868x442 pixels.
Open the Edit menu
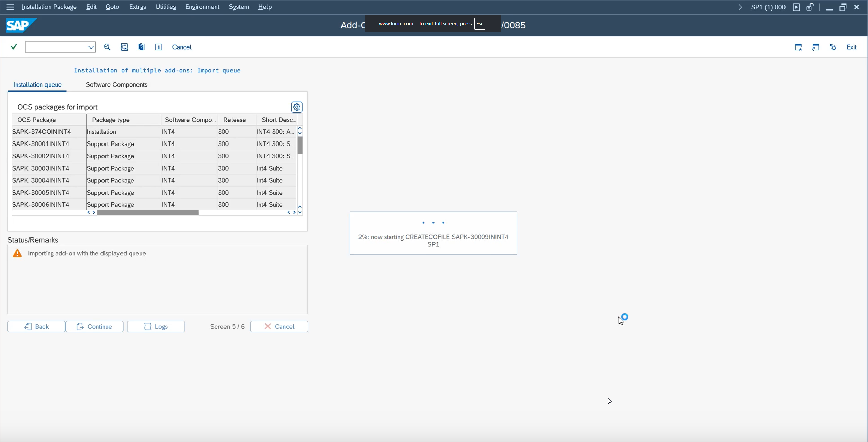point(91,7)
